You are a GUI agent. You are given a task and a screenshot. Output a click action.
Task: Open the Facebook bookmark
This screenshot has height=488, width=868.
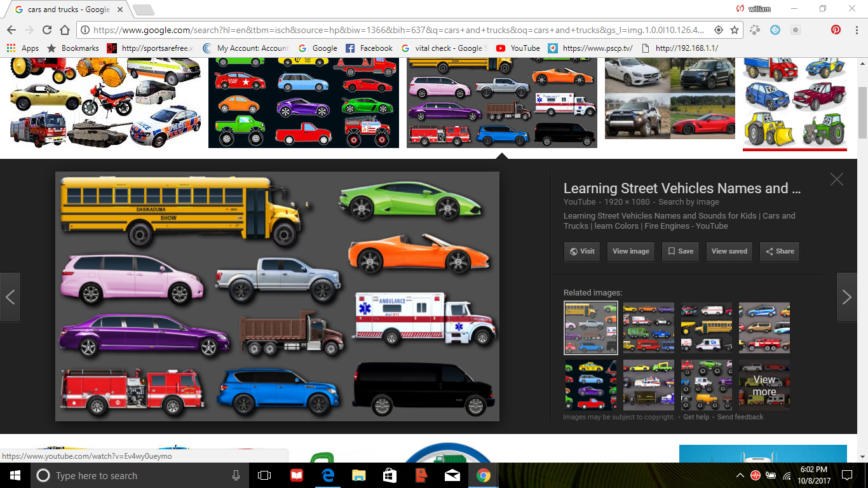pos(369,48)
